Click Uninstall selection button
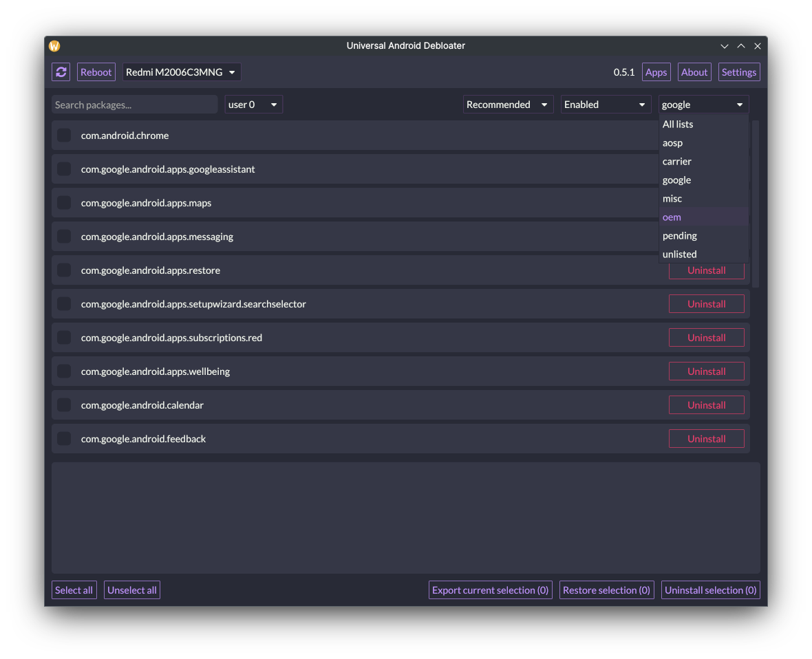The width and height of the screenshot is (812, 659). pyautogui.click(x=710, y=590)
